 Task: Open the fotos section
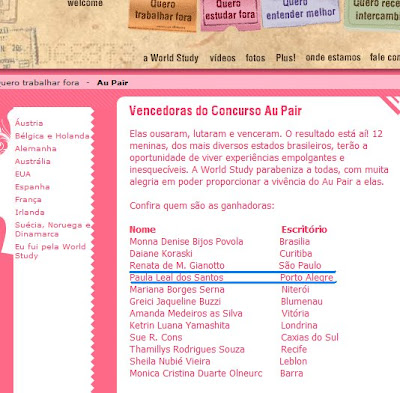[255, 58]
